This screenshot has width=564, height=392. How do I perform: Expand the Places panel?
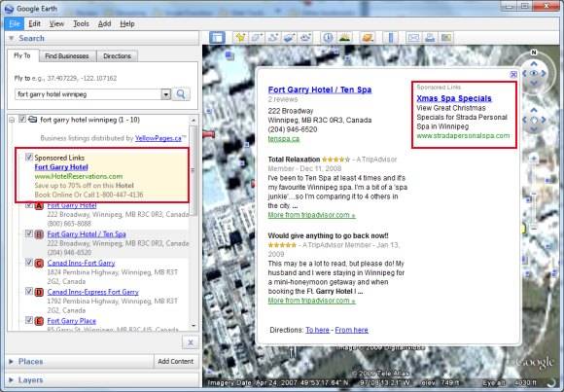[11, 362]
